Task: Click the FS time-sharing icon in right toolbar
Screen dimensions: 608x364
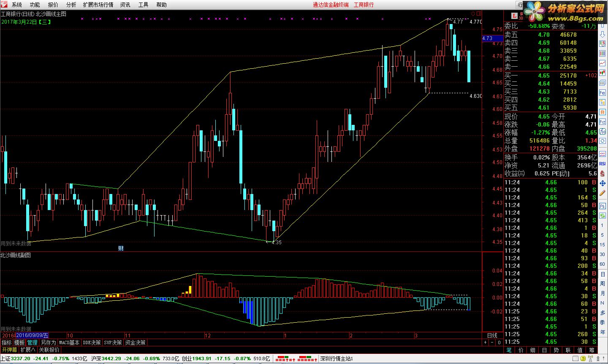Action: pos(603,206)
